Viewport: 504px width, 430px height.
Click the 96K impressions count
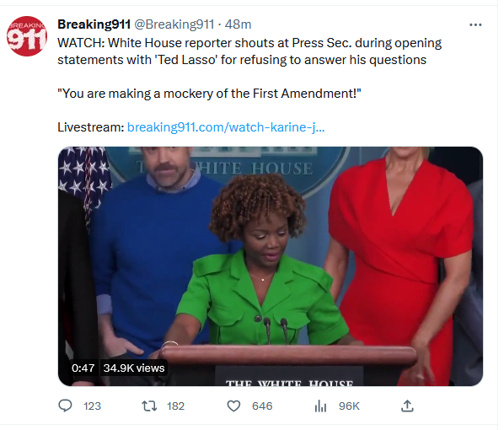349,406
